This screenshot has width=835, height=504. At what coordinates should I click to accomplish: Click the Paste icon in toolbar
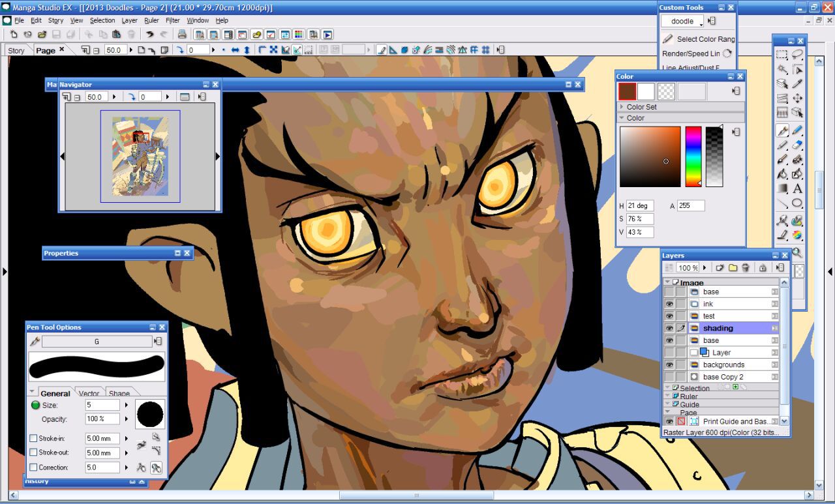click(117, 34)
